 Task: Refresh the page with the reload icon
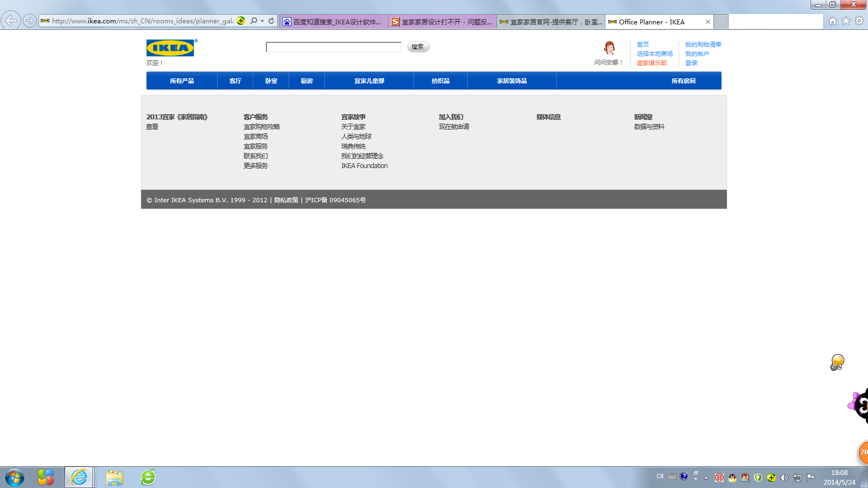click(x=271, y=21)
